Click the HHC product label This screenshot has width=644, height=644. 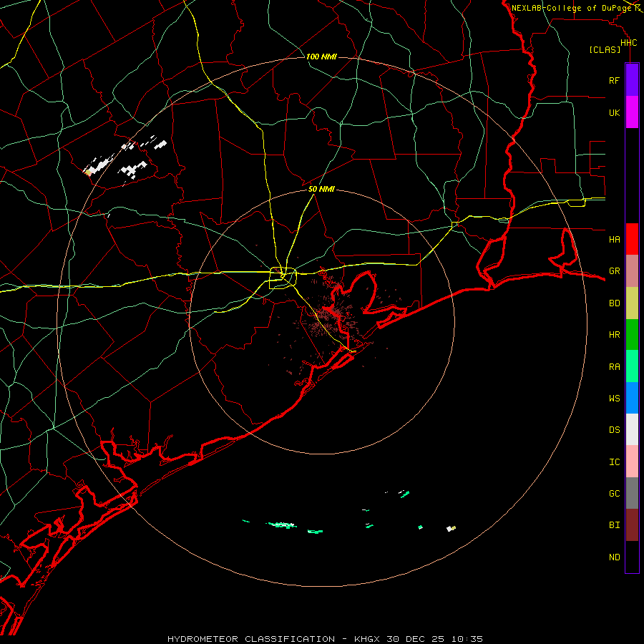(628, 43)
